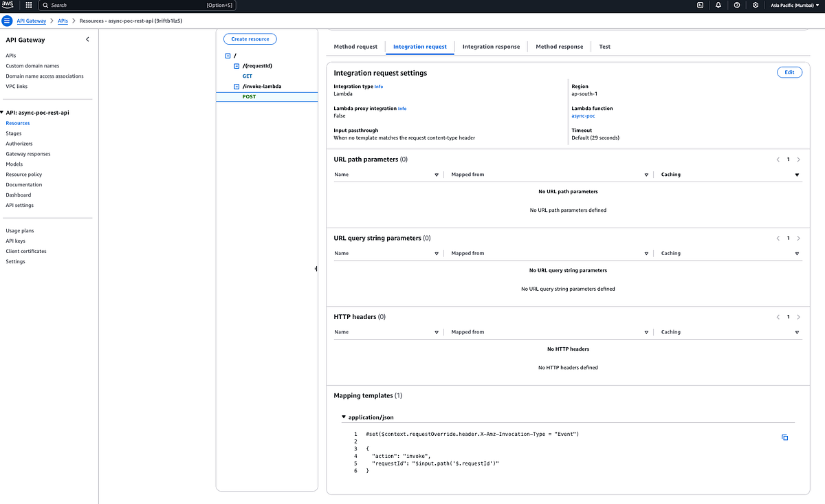Image resolution: width=825 pixels, height=504 pixels.
Task: Click the Info link beside Integration type
Action: point(379,86)
